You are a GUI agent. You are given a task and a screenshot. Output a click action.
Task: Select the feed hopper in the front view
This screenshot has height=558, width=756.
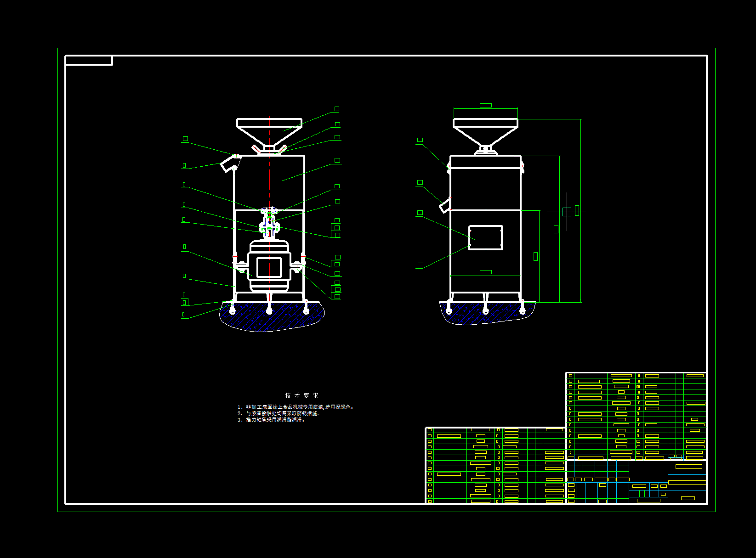click(x=269, y=132)
